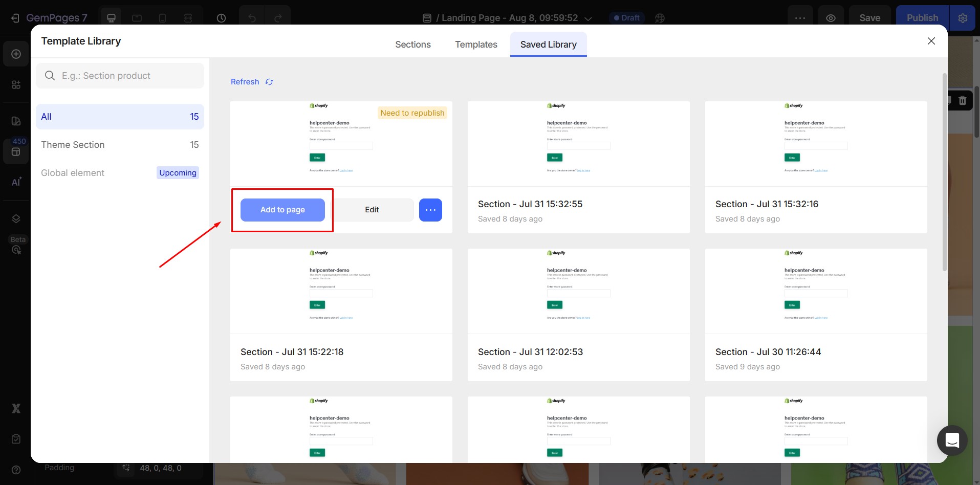Screen dimensions: 980x485
Task: Open the AI assistant in left sidebar
Action: (16, 182)
